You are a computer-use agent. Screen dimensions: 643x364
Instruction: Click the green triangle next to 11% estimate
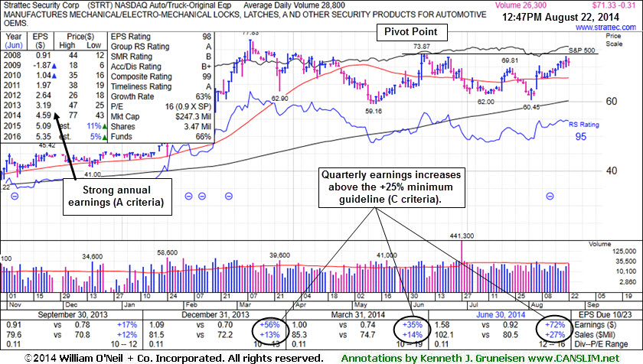(105, 126)
